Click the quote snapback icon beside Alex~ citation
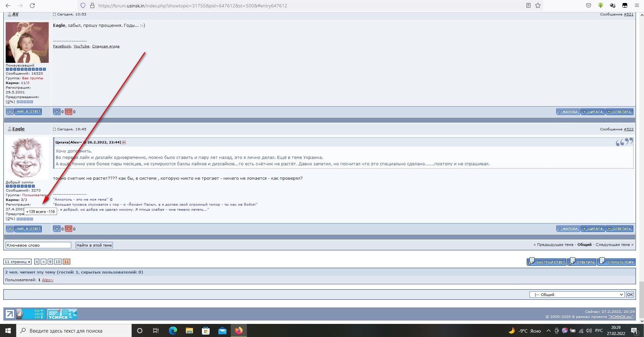The image size is (644, 337). pyautogui.click(x=124, y=142)
